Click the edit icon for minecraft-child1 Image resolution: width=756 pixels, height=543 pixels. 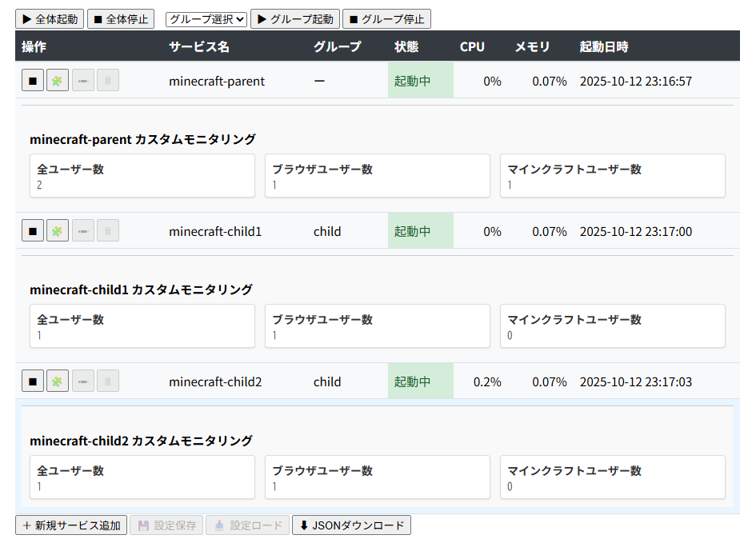(82, 230)
